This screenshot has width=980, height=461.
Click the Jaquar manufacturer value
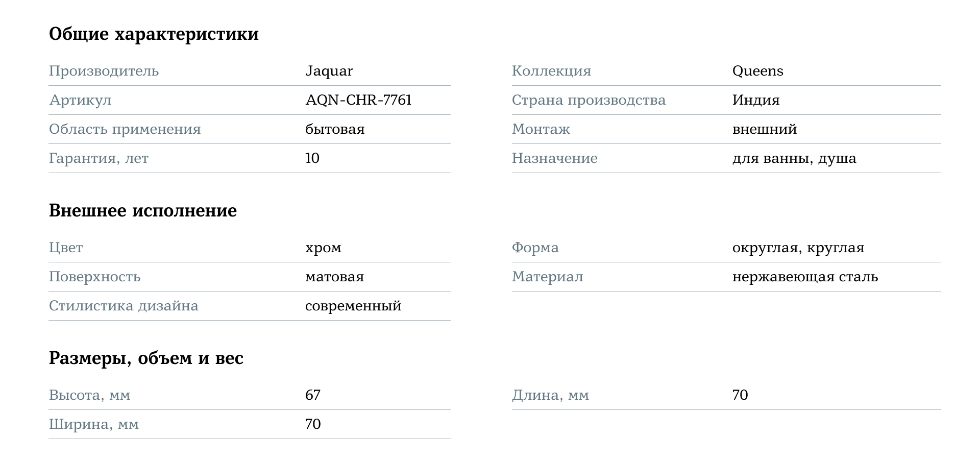click(x=329, y=71)
